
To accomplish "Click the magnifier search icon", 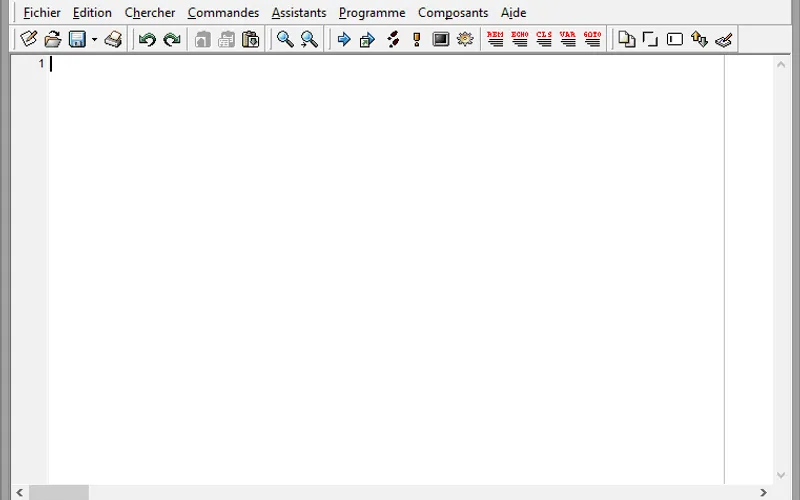I will pyautogui.click(x=285, y=39).
